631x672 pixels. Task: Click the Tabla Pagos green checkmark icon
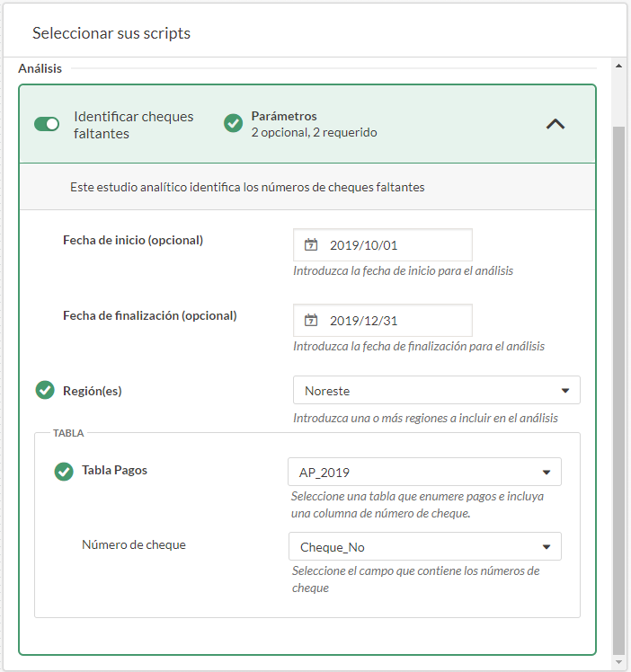click(x=64, y=471)
